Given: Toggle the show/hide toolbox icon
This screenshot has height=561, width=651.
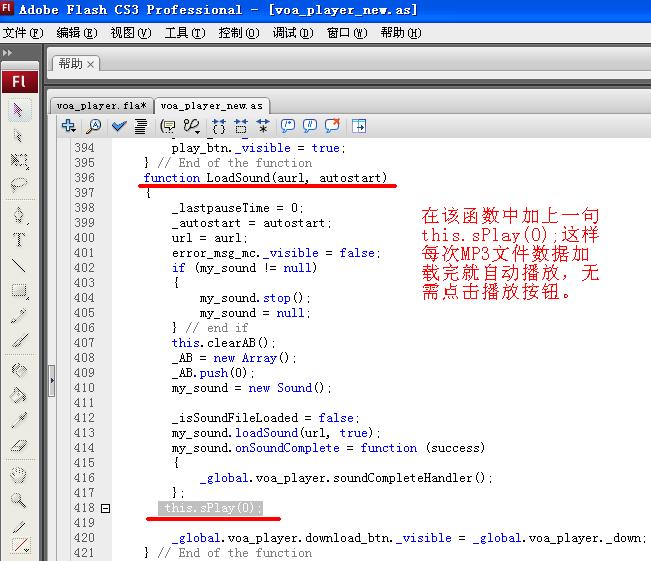Looking at the screenshot, I should [359, 126].
